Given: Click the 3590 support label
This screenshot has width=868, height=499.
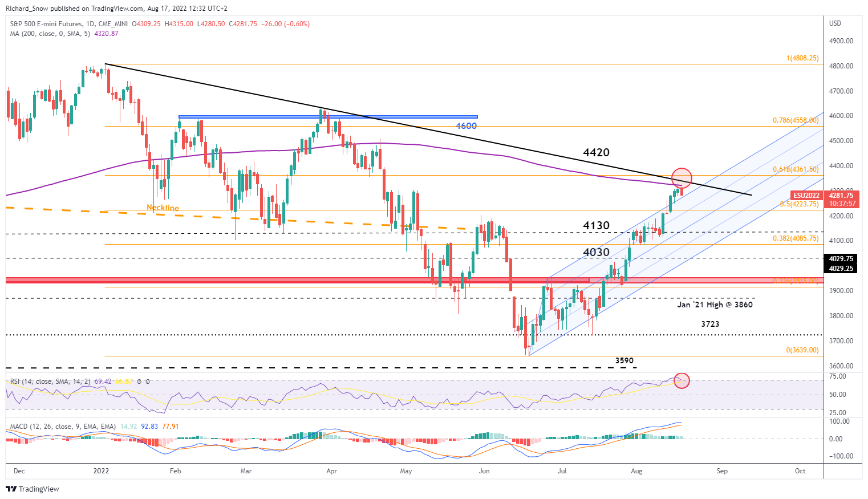Looking at the screenshot, I should pos(624,360).
